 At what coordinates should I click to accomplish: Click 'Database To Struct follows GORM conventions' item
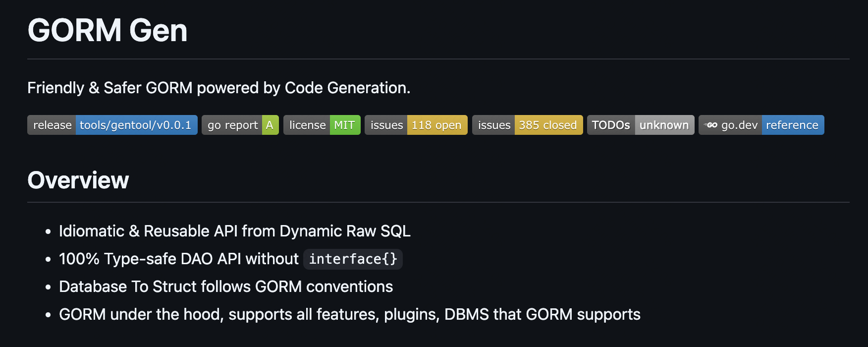click(x=225, y=287)
